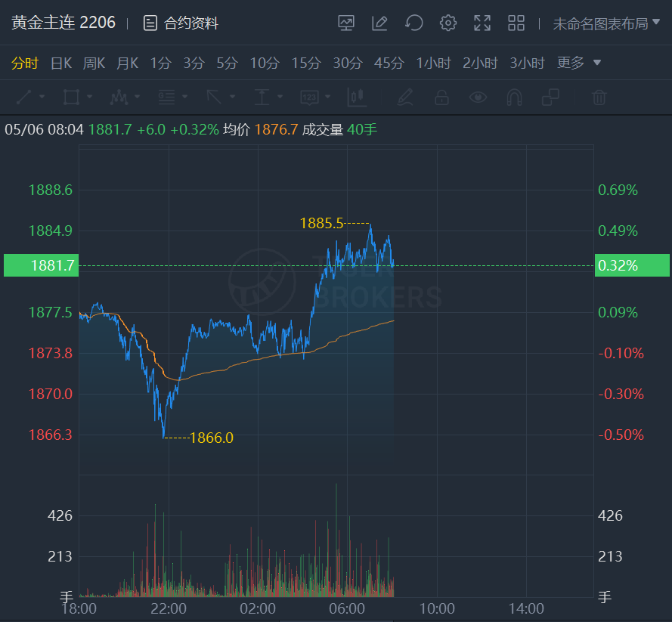Expand the 更多 timeframe dropdown

(579, 63)
